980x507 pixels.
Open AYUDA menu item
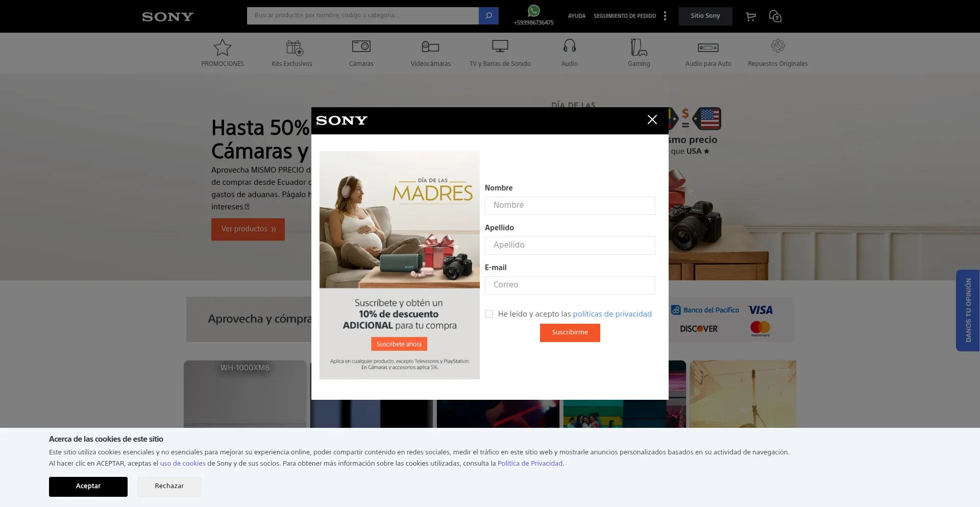pyautogui.click(x=577, y=16)
